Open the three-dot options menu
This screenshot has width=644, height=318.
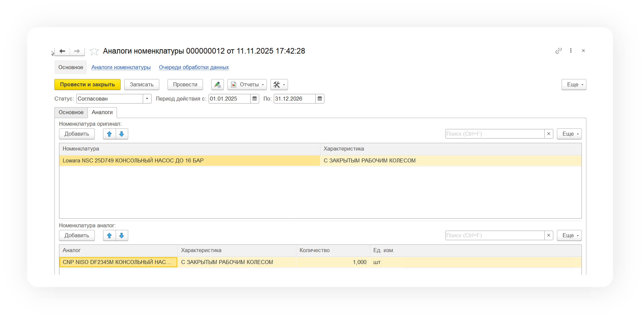[x=571, y=51]
